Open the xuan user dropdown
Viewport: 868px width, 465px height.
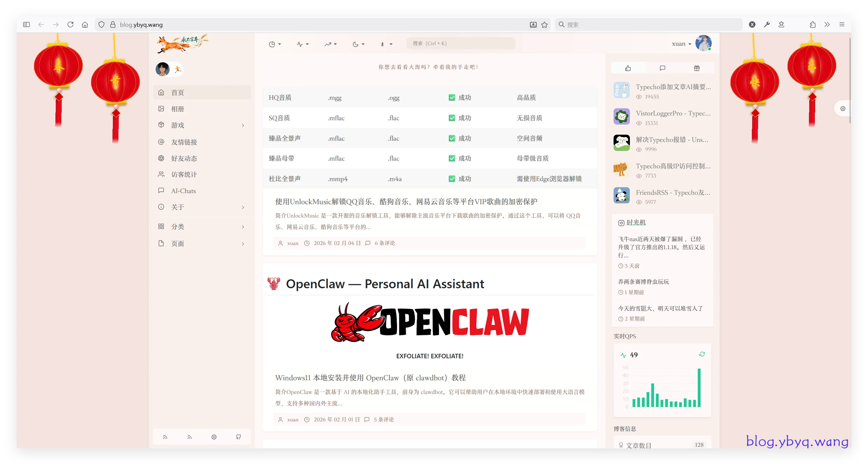coord(681,44)
